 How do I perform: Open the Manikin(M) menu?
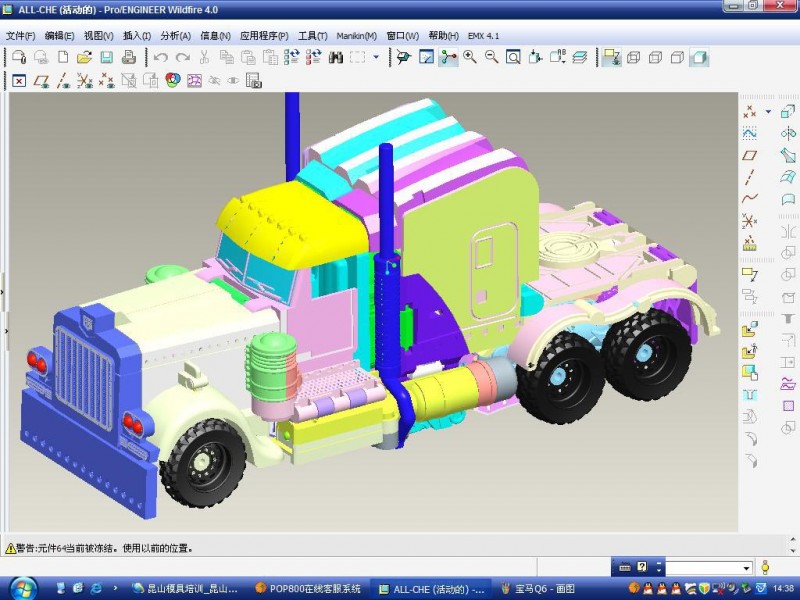pyautogui.click(x=357, y=36)
